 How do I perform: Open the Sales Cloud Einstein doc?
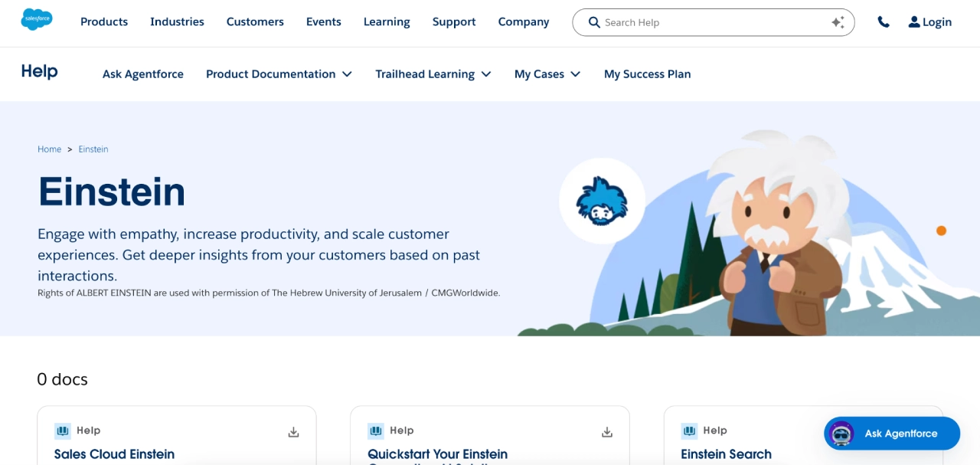click(113, 454)
